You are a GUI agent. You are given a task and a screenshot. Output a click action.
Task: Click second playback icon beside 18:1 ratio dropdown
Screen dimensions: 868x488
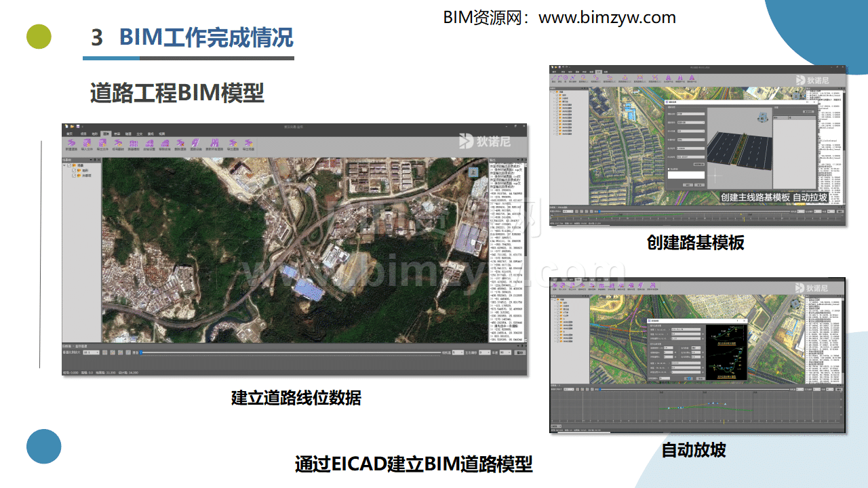pos(112,352)
